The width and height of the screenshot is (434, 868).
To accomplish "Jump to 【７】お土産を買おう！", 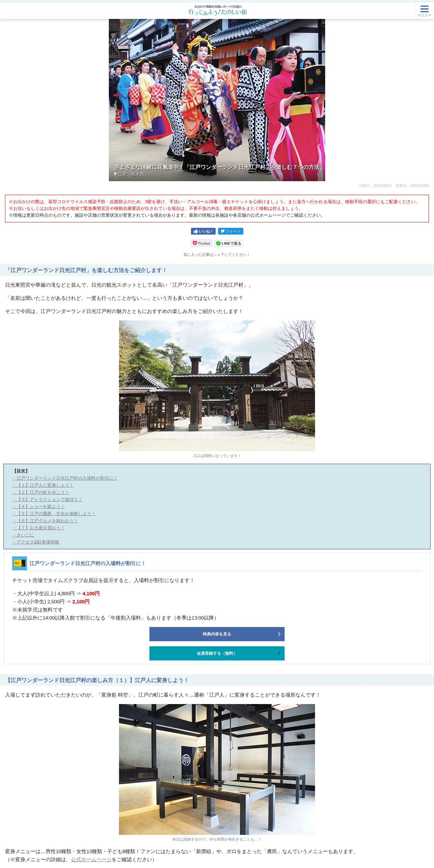I will (x=39, y=528).
